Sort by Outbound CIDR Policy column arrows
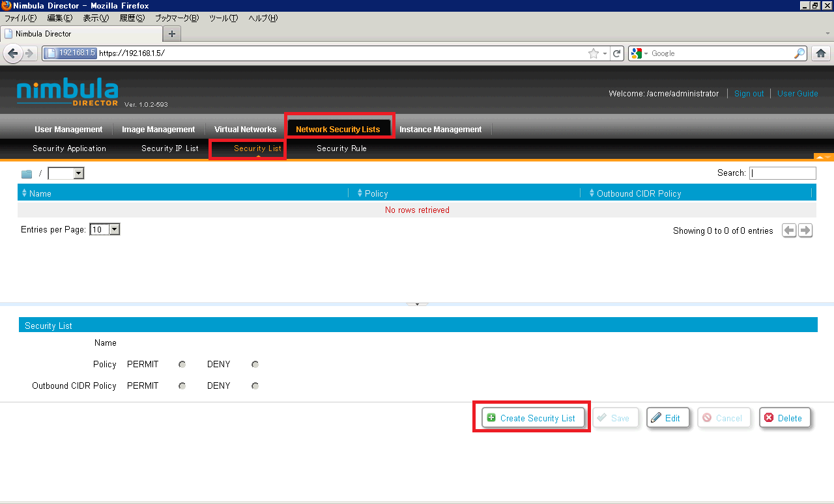834x504 pixels. pyautogui.click(x=592, y=193)
